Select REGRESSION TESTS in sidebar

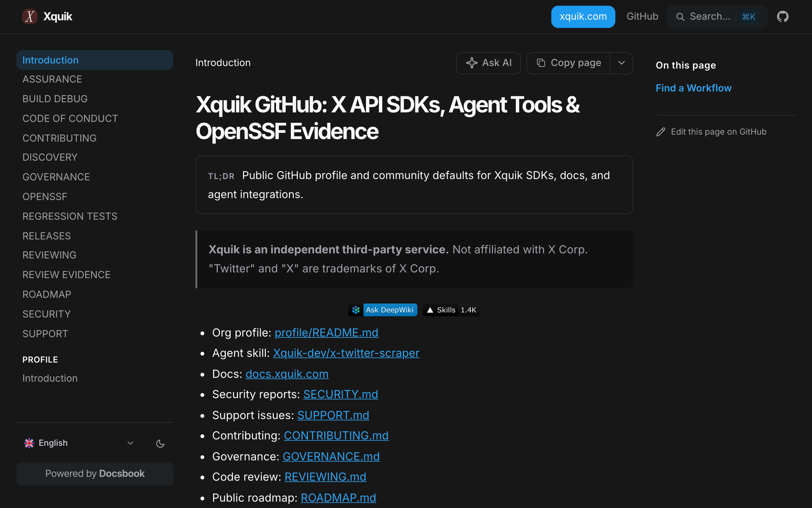[70, 216]
